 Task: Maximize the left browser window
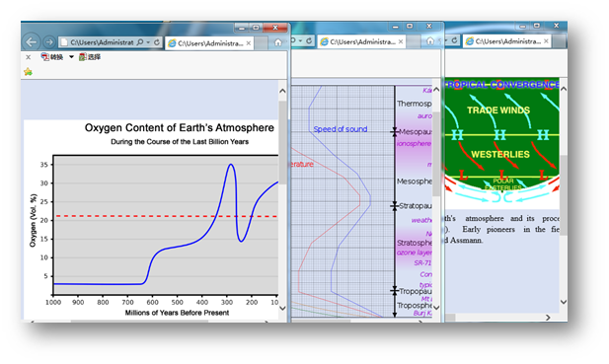point(256,28)
